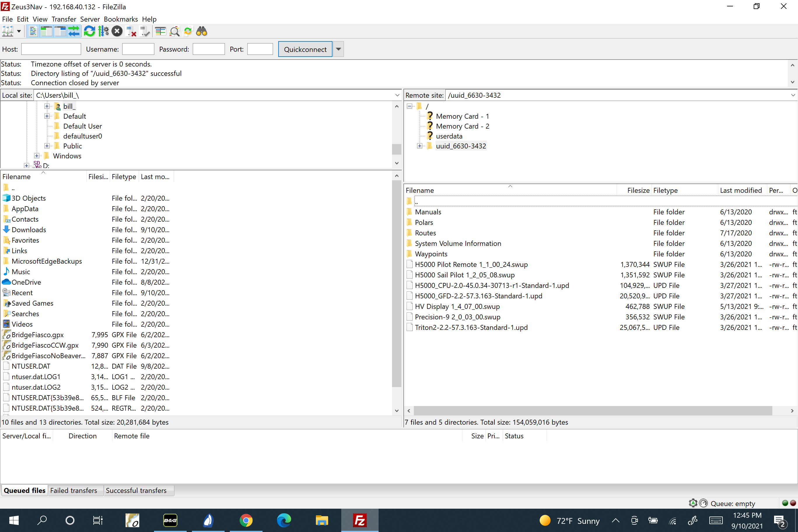Image resolution: width=798 pixels, height=532 pixels.
Task: Expand the Public folder in local tree
Action: click(47, 146)
